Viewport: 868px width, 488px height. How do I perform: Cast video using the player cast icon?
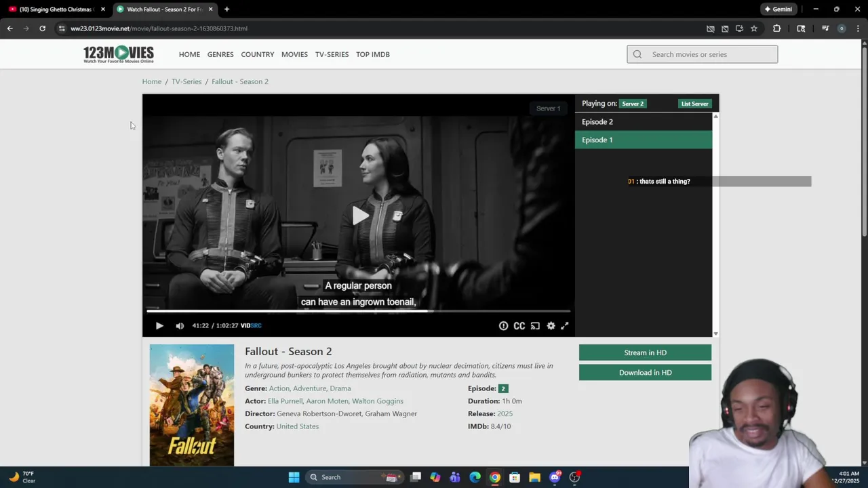pyautogui.click(x=535, y=326)
